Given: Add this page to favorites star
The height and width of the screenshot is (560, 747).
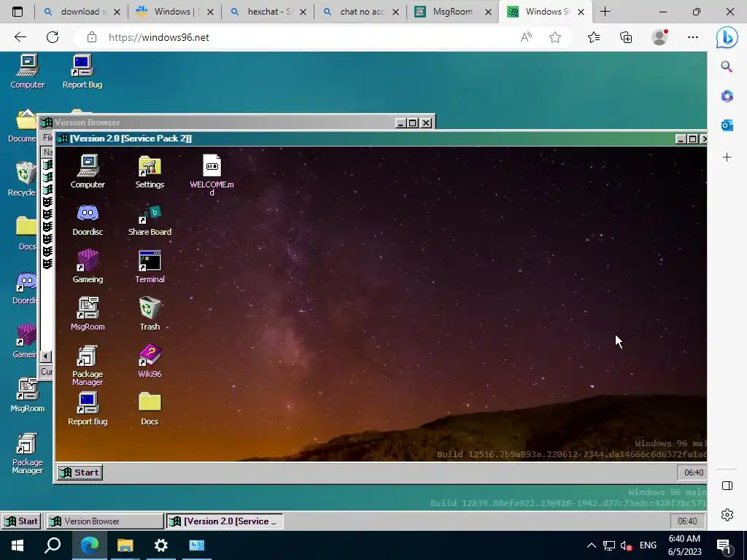Looking at the screenshot, I should 555,37.
